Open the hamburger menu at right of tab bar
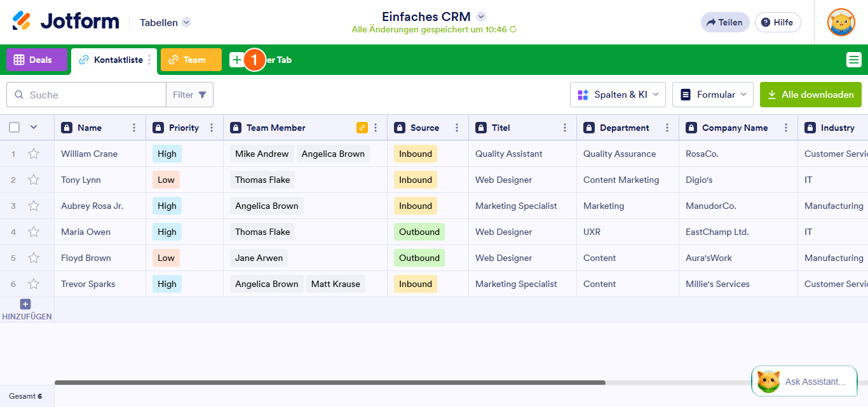 (x=853, y=60)
